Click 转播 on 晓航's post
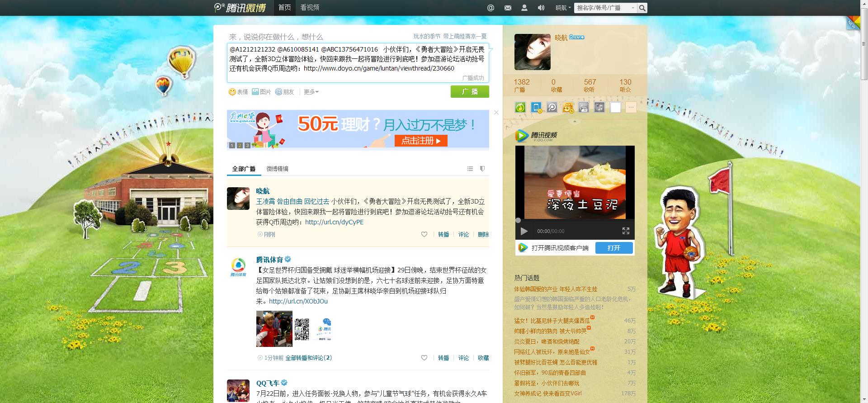Image resolution: width=868 pixels, height=403 pixels. [443, 234]
